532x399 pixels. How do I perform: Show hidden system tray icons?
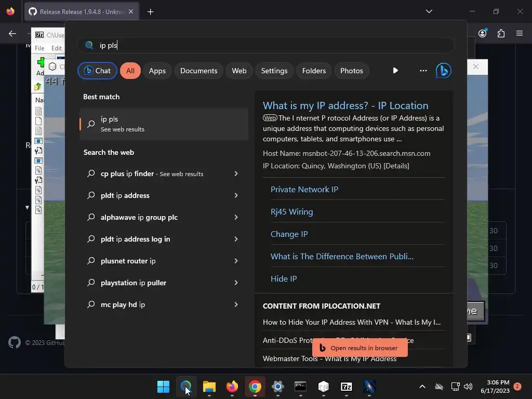[422, 387]
